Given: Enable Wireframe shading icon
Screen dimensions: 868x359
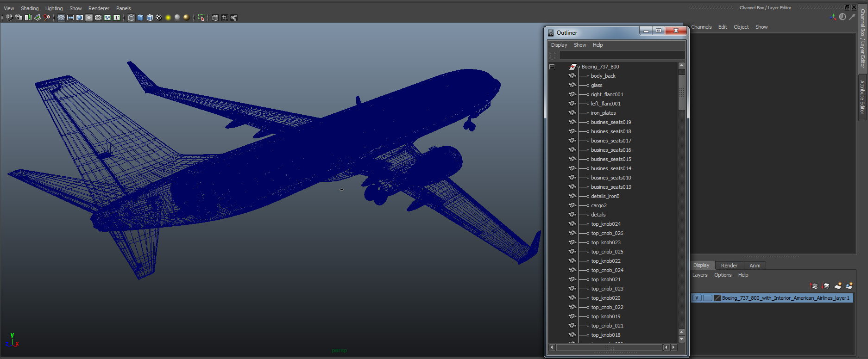Looking at the screenshot, I should click(x=131, y=18).
